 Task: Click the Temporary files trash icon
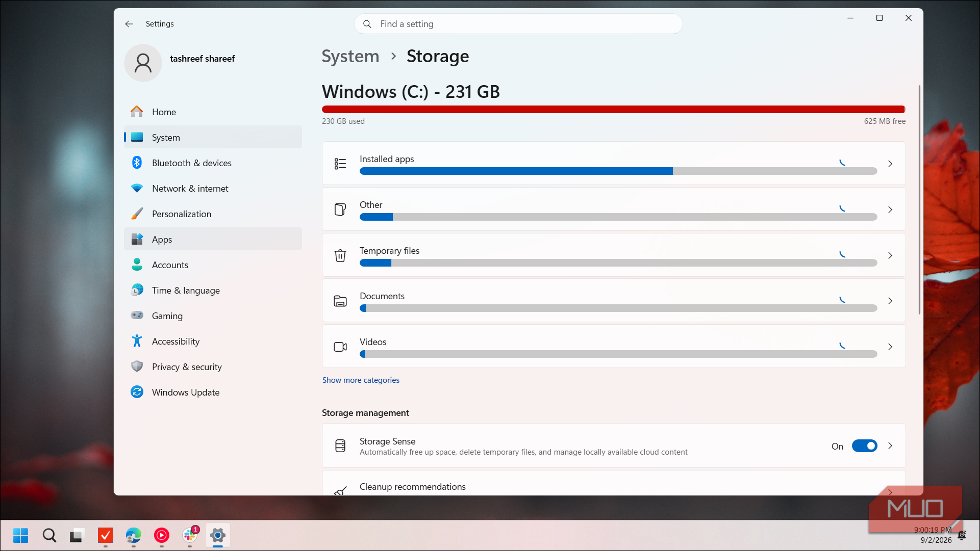(340, 255)
